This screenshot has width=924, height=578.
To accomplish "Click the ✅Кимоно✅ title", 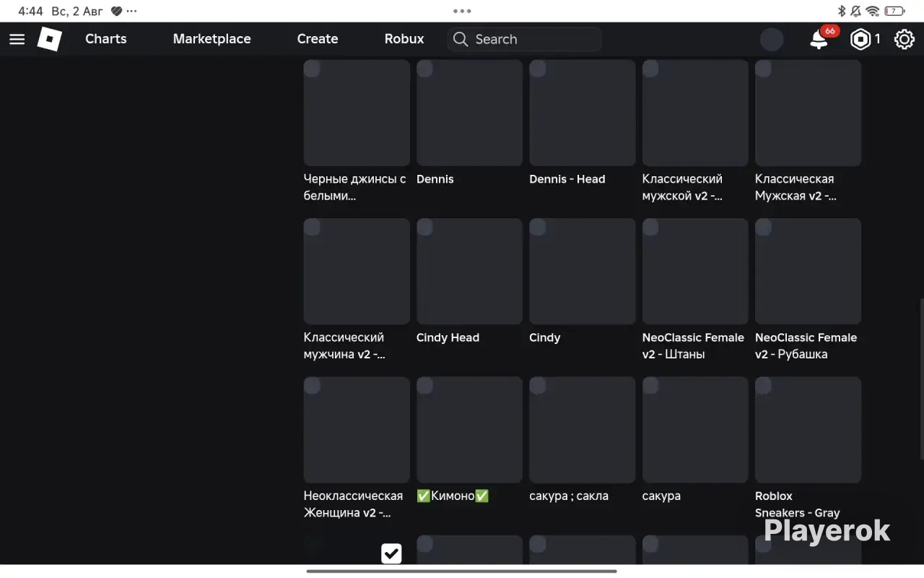I will coord(453,496).
